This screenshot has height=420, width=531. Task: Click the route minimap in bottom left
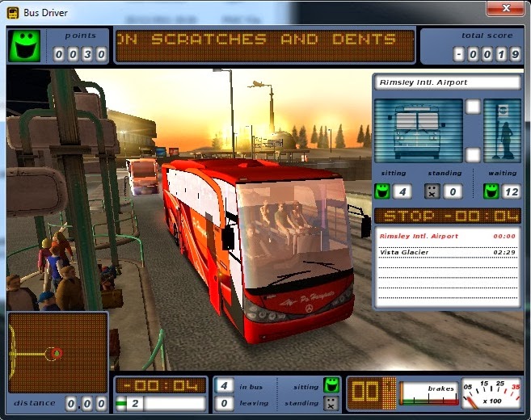pyautogui.click(x=57, y=353)
